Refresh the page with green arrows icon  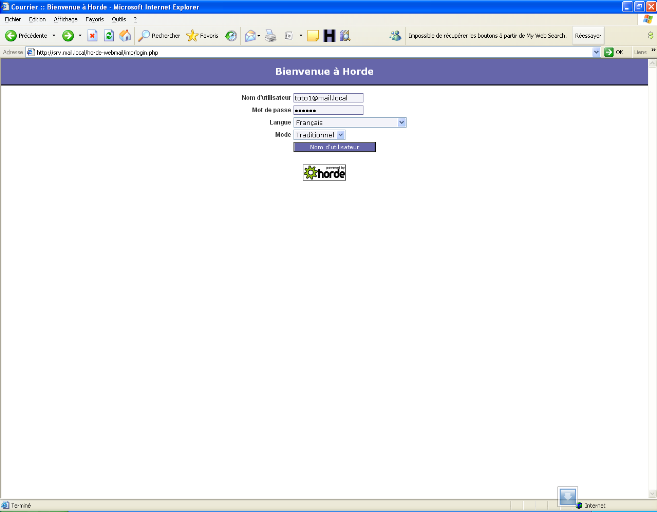pos(109,36)
